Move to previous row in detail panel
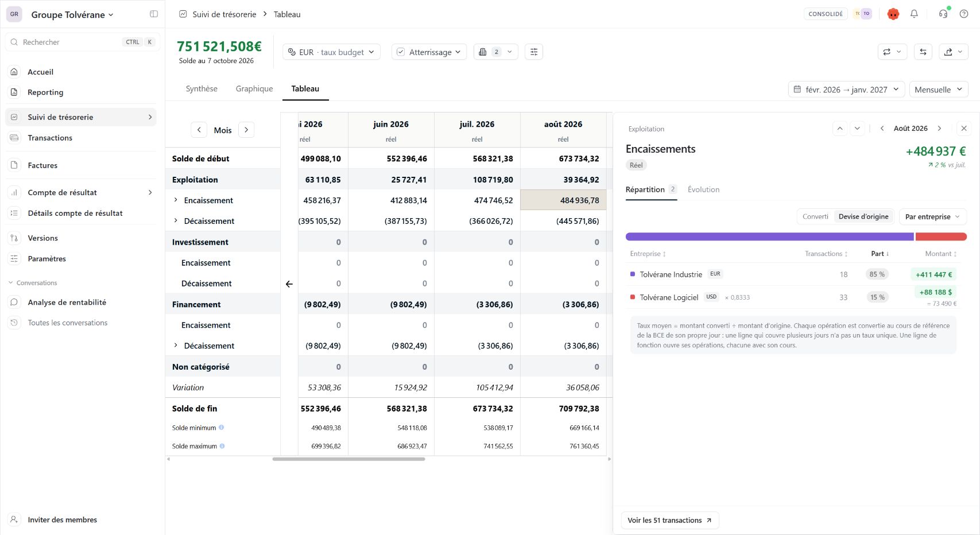 pyautogui.click(x=840, y=129)
